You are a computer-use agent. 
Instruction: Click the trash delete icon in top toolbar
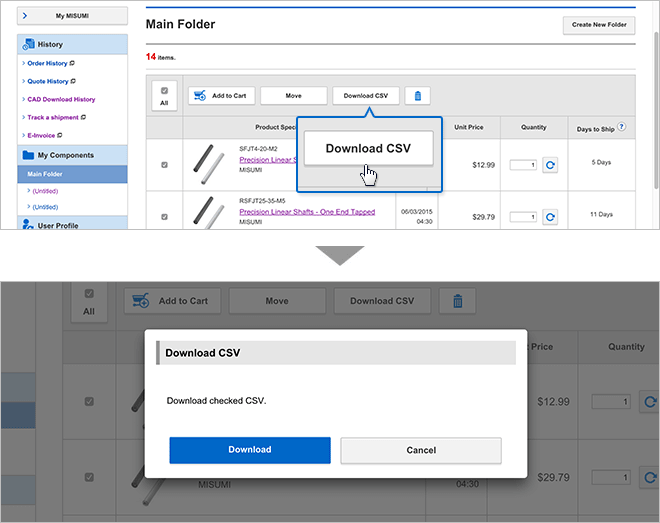click(x=418, y=96)
